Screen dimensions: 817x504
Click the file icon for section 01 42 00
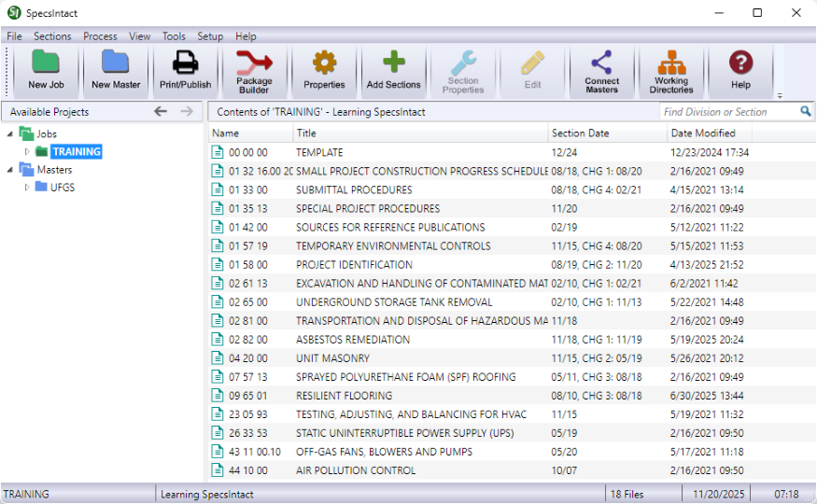[x=218, y=227]
